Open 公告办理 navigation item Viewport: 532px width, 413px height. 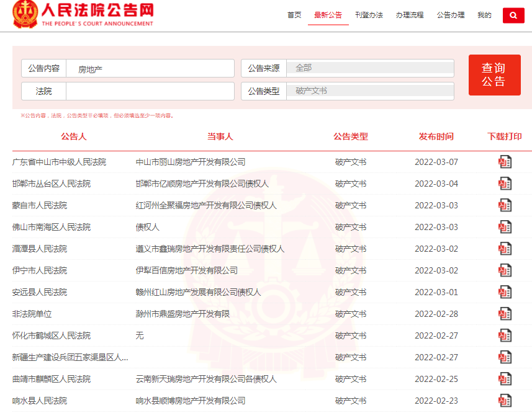451,15
